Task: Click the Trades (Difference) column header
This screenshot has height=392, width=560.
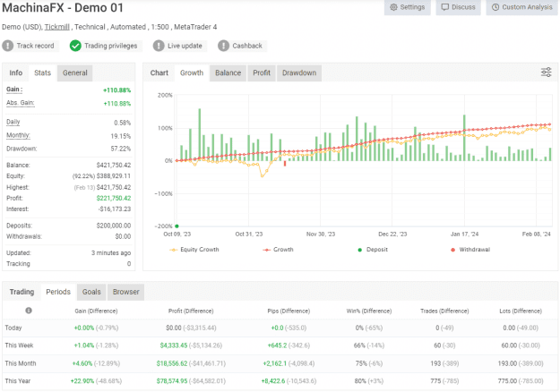Action: pyautogui.click(x=444, y=311)
